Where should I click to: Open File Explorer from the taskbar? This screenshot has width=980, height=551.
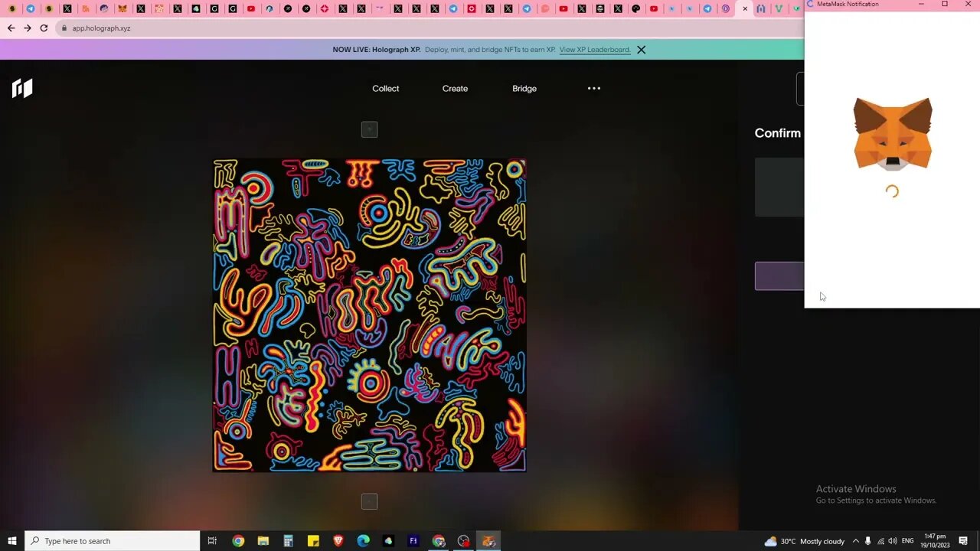pos(263,541)
